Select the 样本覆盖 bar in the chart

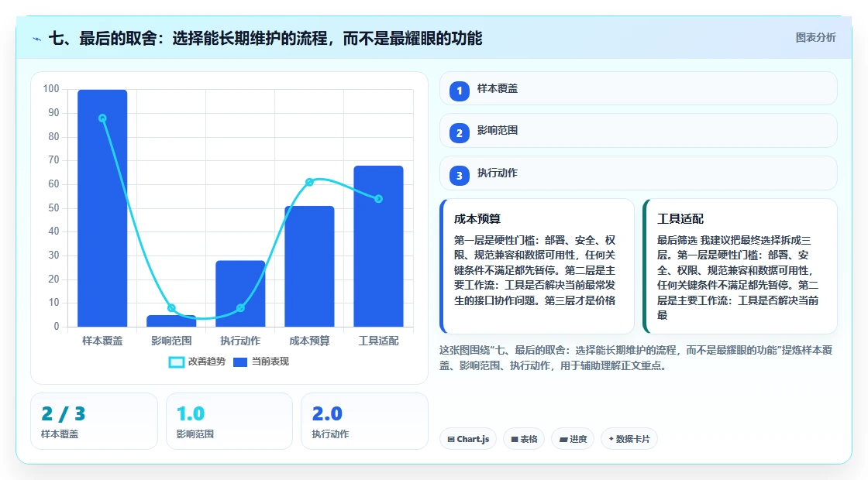[102, 208]
